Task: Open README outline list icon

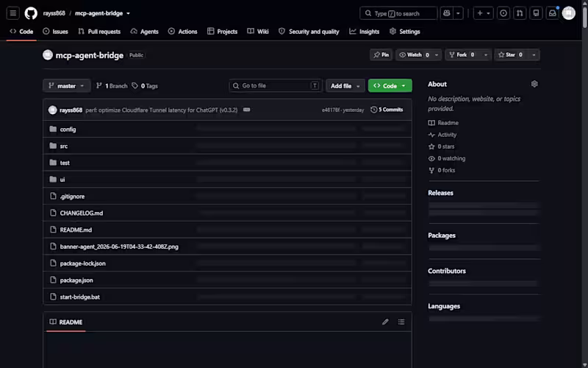Action: (x=401, y=322)
